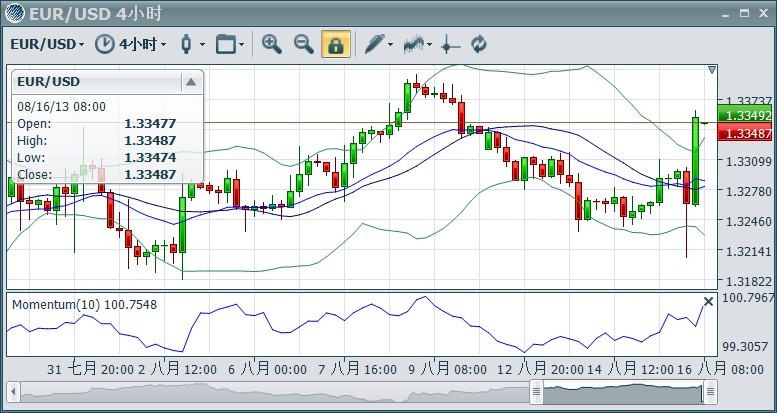
Task: Click the 99.3057 momentum axis label
Action: click(x=745, y=347)
